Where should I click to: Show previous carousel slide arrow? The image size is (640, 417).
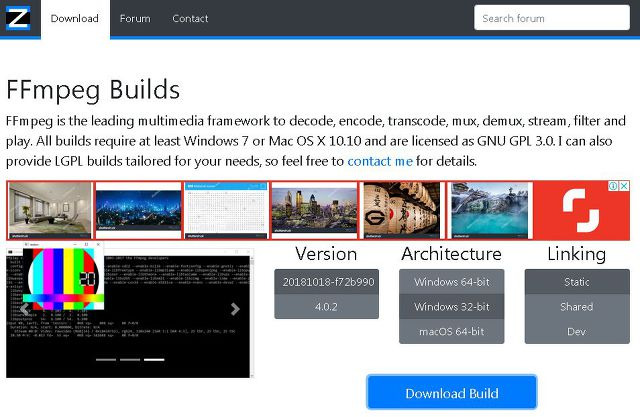tap(24, 309)
